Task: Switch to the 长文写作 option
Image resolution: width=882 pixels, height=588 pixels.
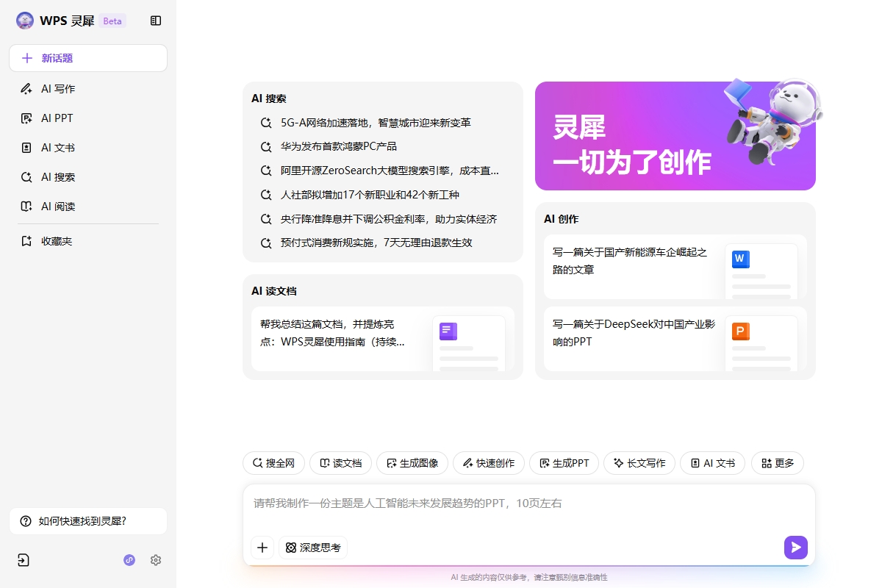Action: tap(639, 463)
